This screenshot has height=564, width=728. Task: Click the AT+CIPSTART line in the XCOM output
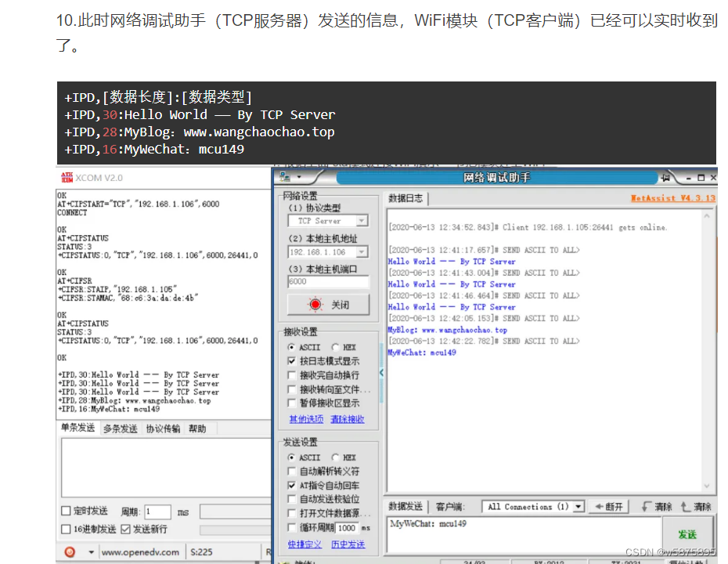pos(139,204)
